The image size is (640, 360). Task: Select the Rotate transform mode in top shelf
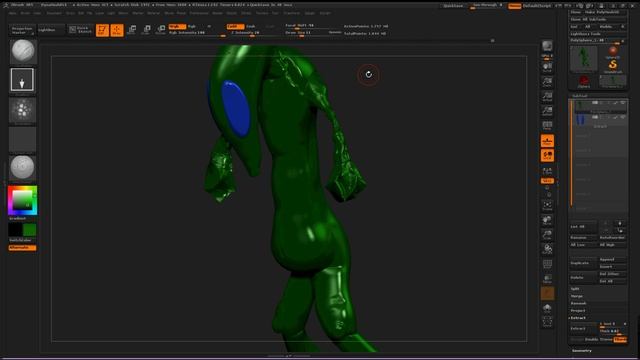[x=161, y=30]
